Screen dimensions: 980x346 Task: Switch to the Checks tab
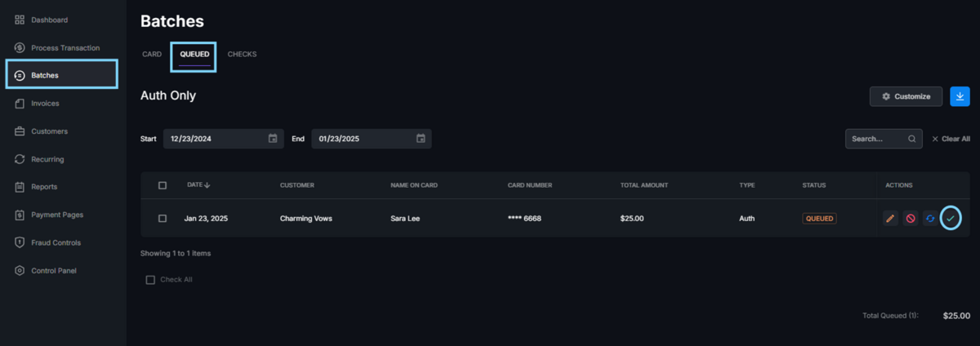tap(242, 55)
